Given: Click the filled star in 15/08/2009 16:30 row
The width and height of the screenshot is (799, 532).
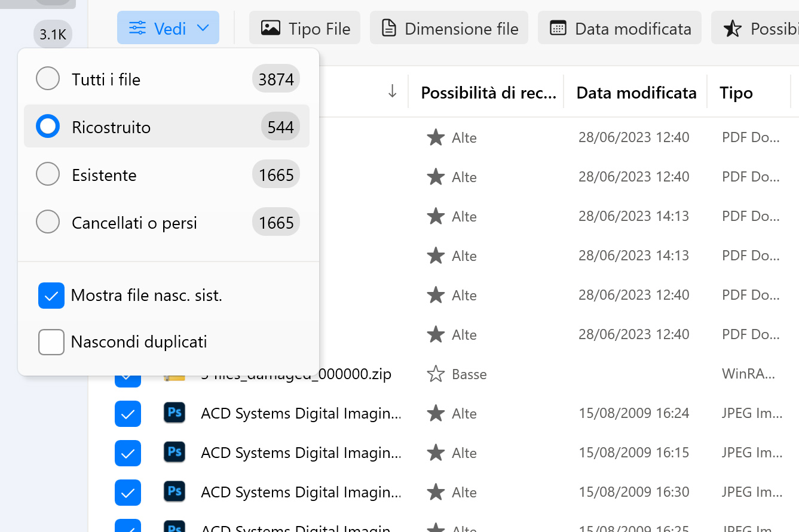Looking at the screenshot, I should pos(436,492).
